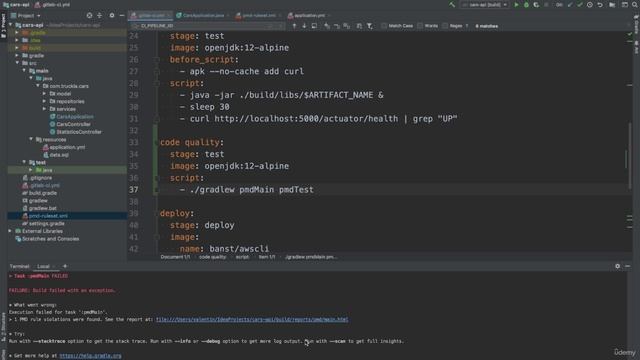Select StatisticsController in project tree
This screenshot has width=640, height=360.
(79, 132)
